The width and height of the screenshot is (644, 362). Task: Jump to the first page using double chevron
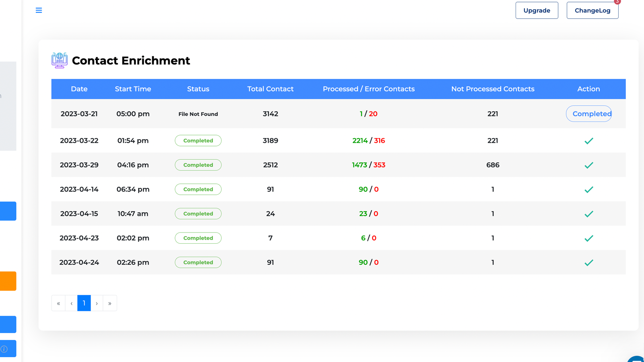(58, 303)
